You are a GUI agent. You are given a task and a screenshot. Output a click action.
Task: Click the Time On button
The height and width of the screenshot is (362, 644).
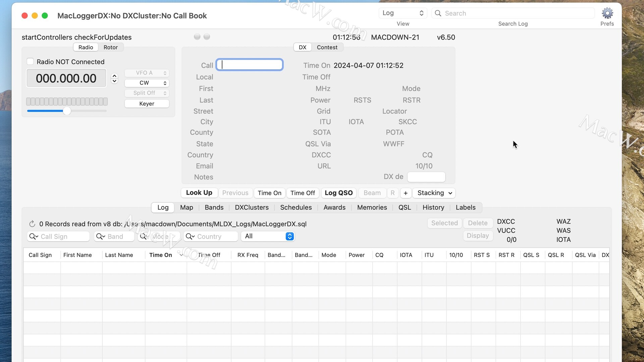click(x=269, y=193)
